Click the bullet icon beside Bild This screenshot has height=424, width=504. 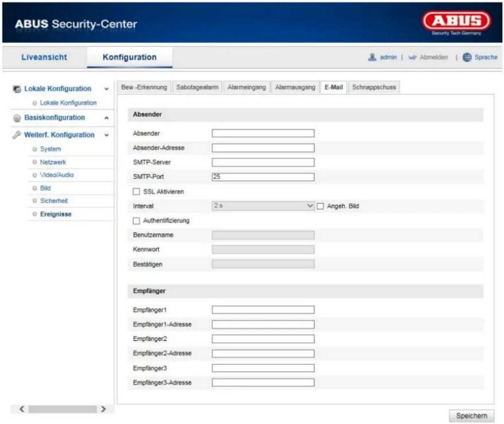point(35,188)
